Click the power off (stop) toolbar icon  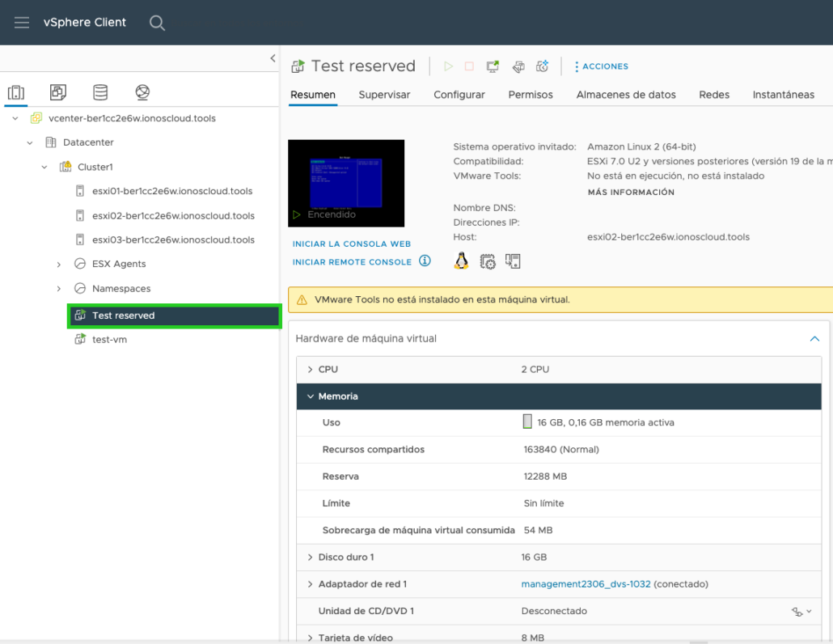coord(469,66)
